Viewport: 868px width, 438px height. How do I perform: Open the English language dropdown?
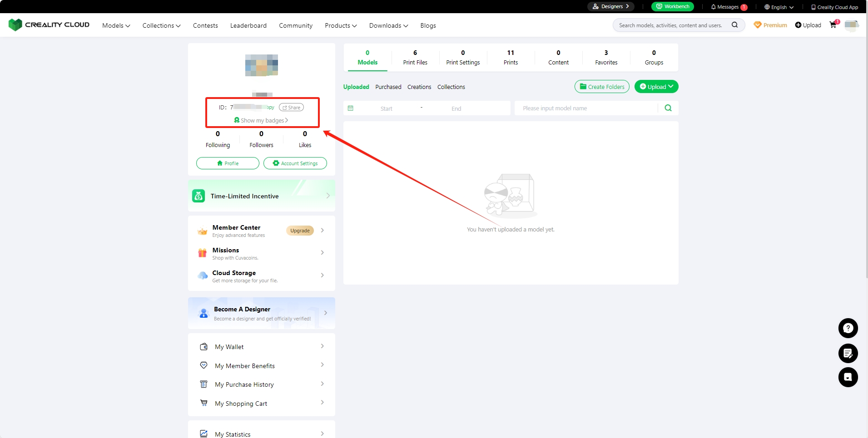tap(779, 7)
